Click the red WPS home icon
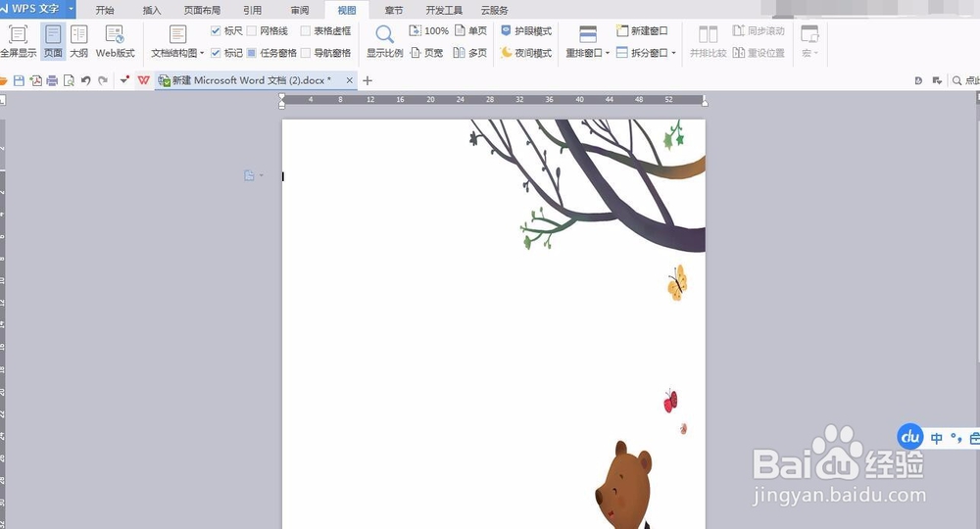 pos(144,80)
